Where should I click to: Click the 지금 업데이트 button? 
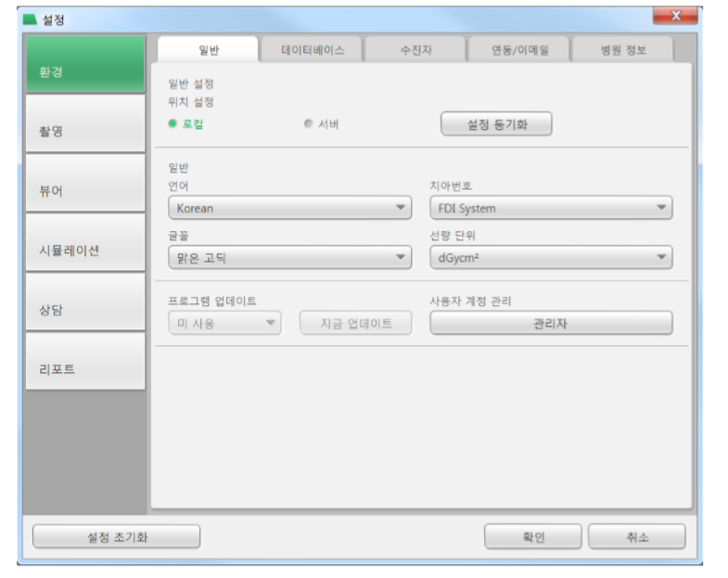pyautogui.click(x=355, y=323)
